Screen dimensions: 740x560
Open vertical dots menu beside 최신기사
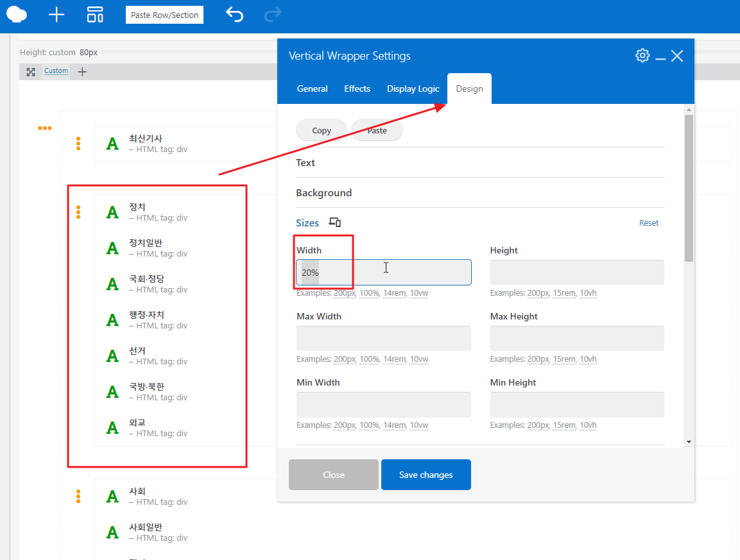point(78,144)
